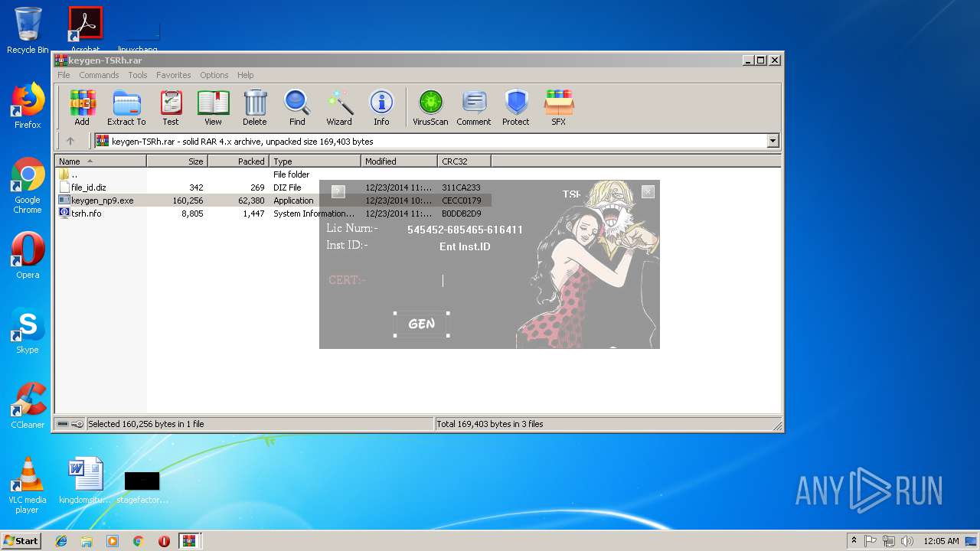The height and width of the screenshot is (551, 980).
Task: Click the Protect archive icon
Action: 516,107
